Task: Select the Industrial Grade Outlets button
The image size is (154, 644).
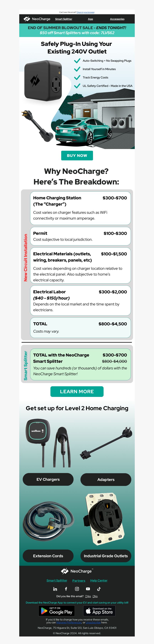Action: (x=106, y=556)
